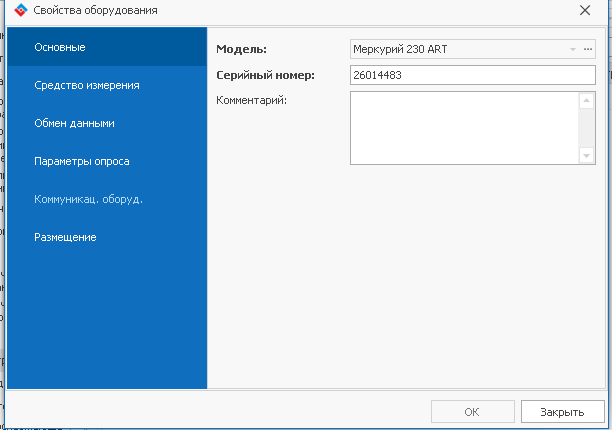Click the Закрыть button

pyautogui.click(x=562, y=412)
